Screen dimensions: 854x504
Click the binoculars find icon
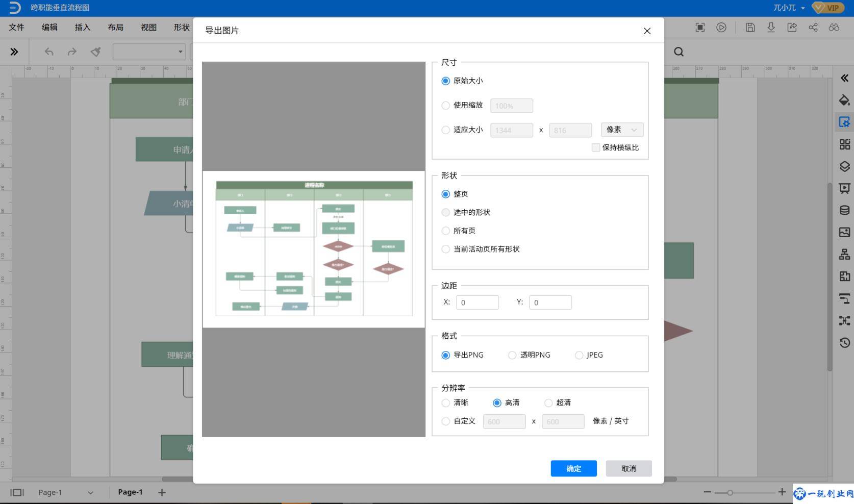(834, 28)
